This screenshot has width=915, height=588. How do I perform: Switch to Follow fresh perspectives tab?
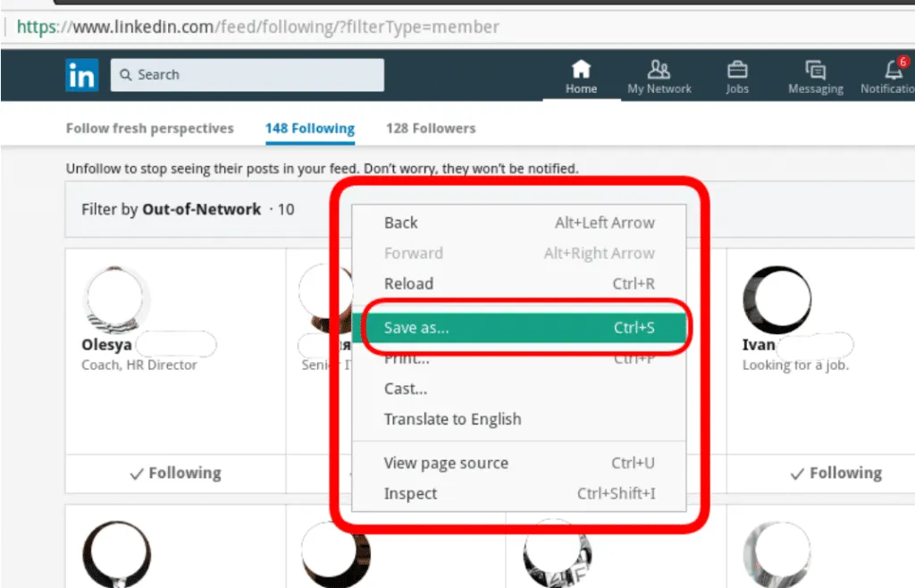[149, 129]
